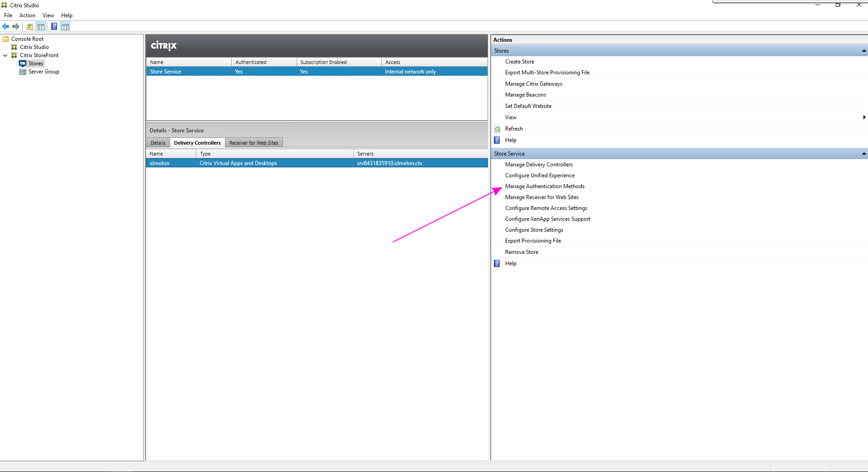Open Manage Delivery Controllers

click(539, 165)
